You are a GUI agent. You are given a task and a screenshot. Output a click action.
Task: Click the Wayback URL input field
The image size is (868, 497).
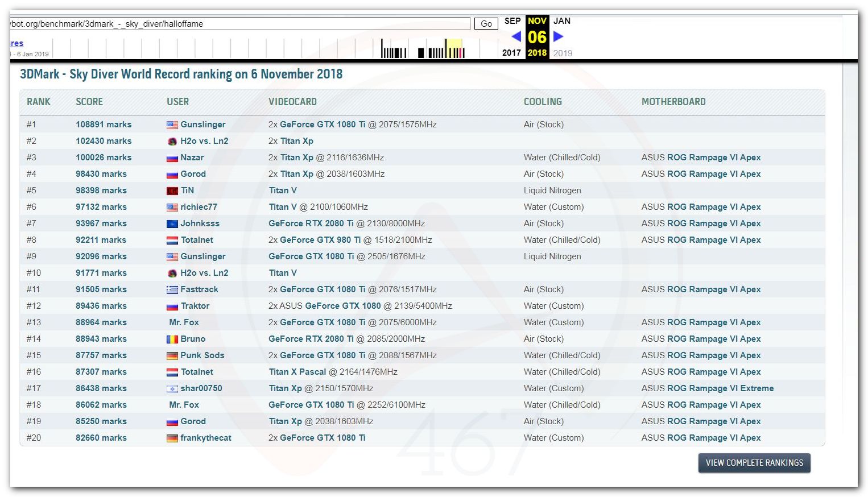240,24
